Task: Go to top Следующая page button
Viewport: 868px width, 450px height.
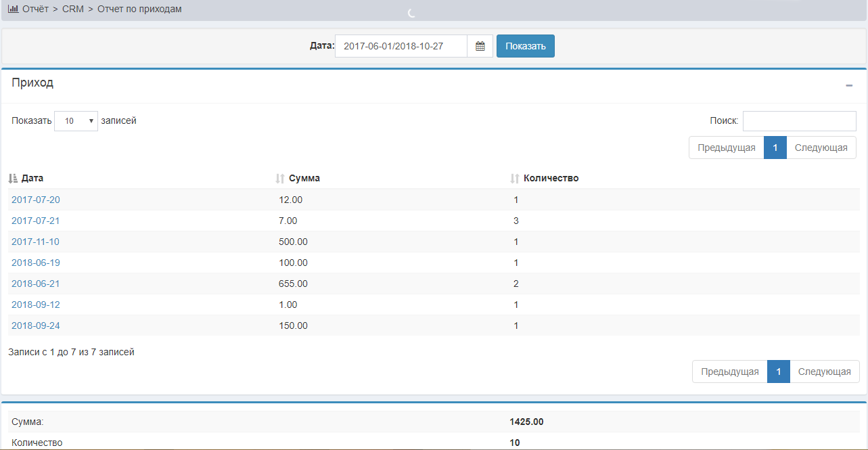Action: 821,148
